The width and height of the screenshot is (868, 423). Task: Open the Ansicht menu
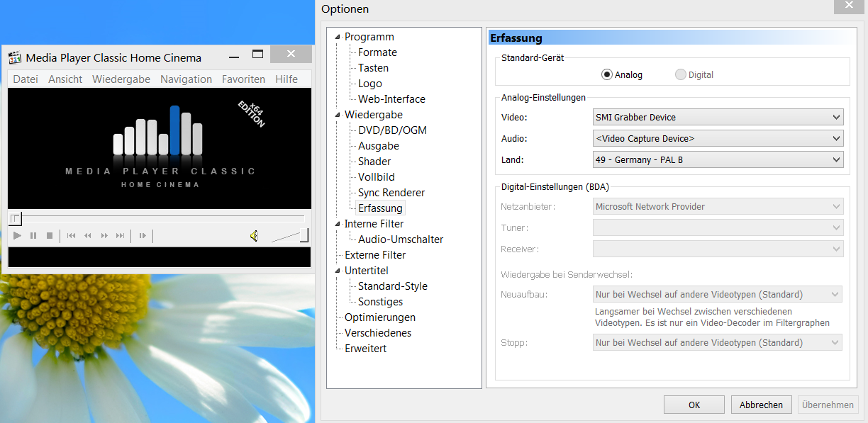coord(65,79)
